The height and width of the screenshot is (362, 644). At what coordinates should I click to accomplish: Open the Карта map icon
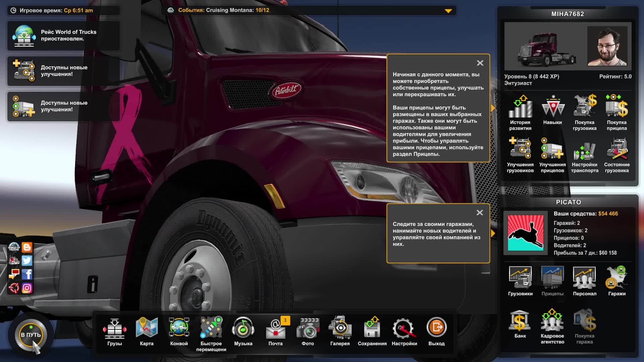tap(147, 328)
